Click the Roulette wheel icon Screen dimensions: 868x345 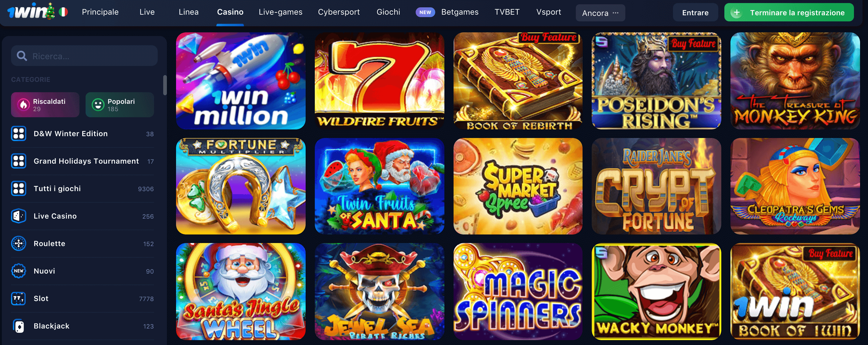coord(19,243)
